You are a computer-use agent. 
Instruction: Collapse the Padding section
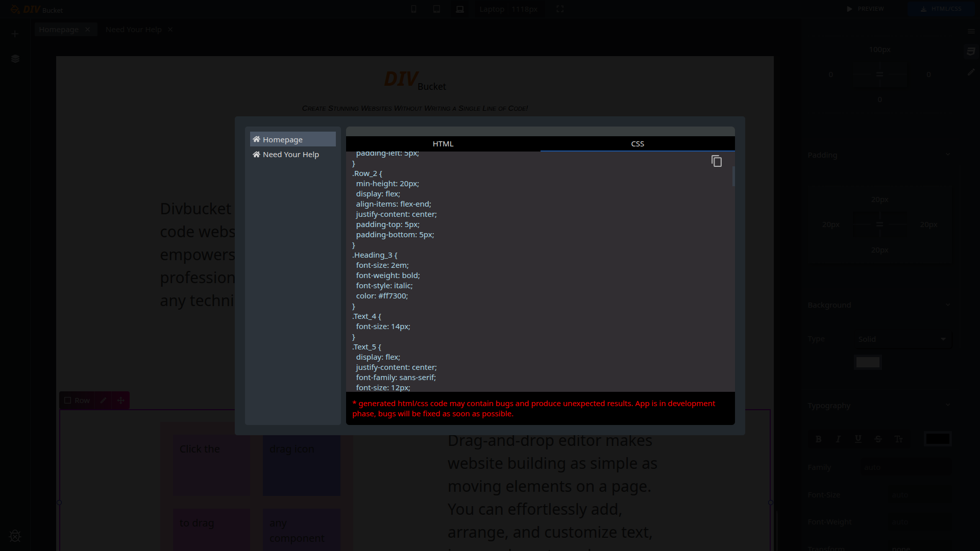tap(948, 155)
